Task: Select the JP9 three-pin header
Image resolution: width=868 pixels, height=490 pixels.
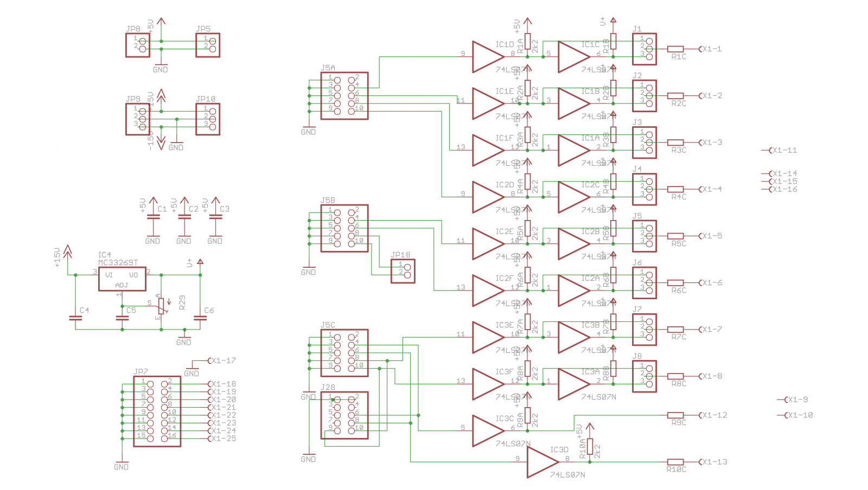Action: (138, 119)
